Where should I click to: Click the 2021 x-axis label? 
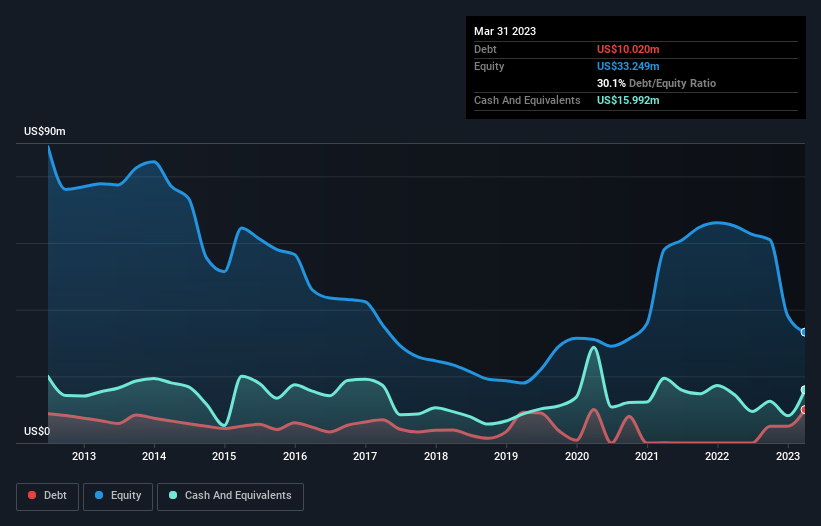click(647, 456)
